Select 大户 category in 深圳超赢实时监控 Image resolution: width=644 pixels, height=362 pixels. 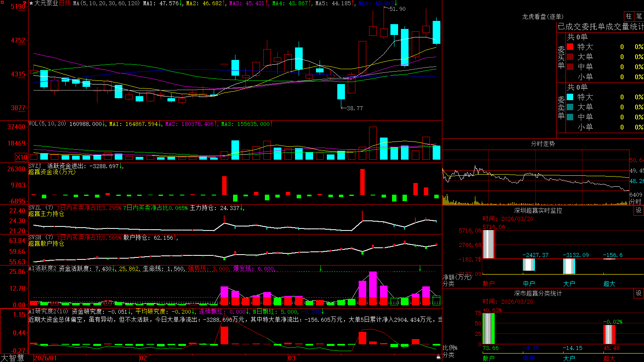point(569,284)
